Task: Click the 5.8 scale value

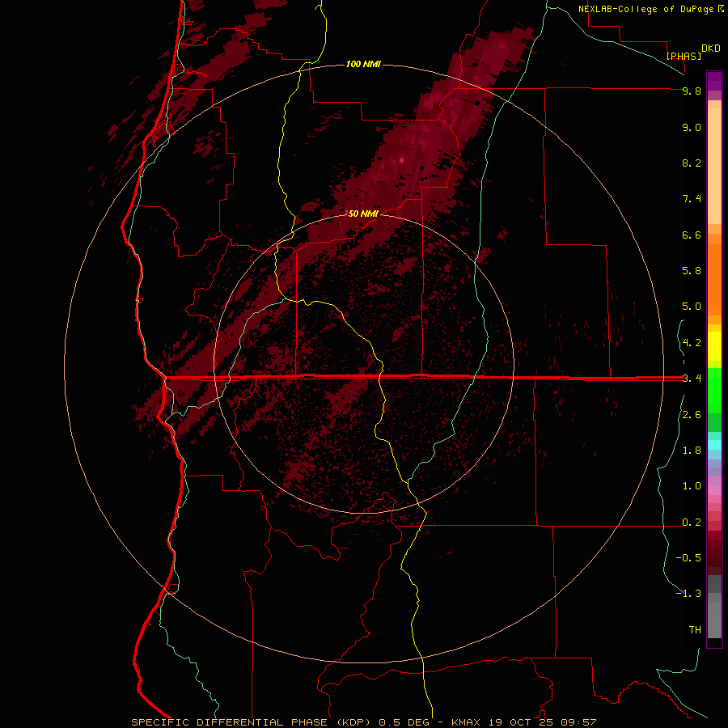Action: pyautogui.click(x=692, y=271)
